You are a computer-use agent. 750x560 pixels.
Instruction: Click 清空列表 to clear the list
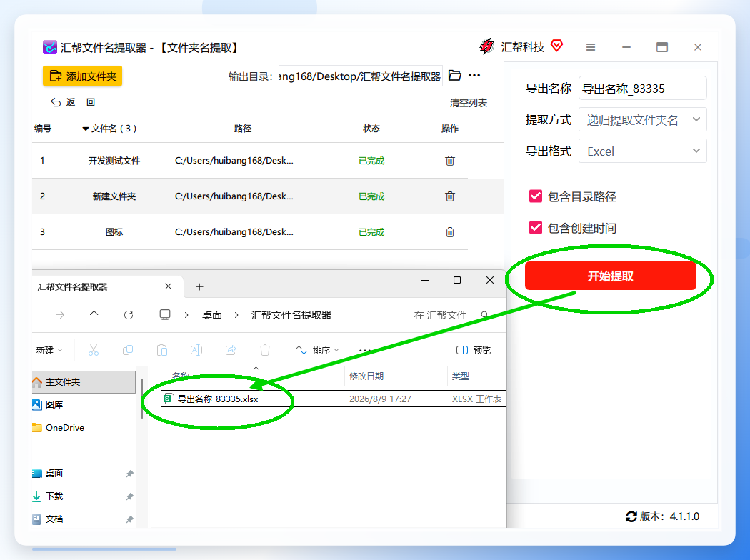(469, 103)
